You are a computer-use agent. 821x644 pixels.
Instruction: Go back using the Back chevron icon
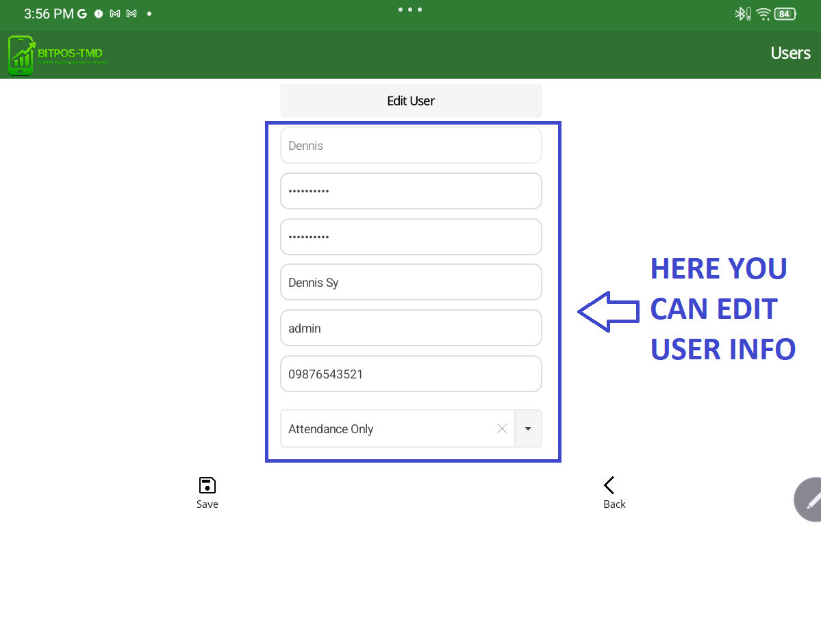609,485
